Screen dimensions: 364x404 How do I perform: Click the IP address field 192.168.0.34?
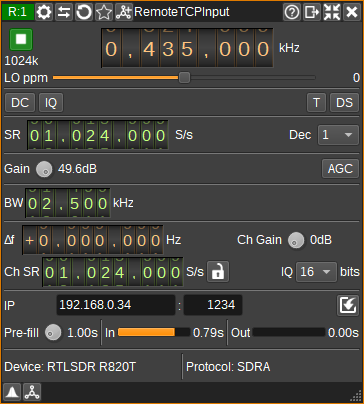[116, 305]
